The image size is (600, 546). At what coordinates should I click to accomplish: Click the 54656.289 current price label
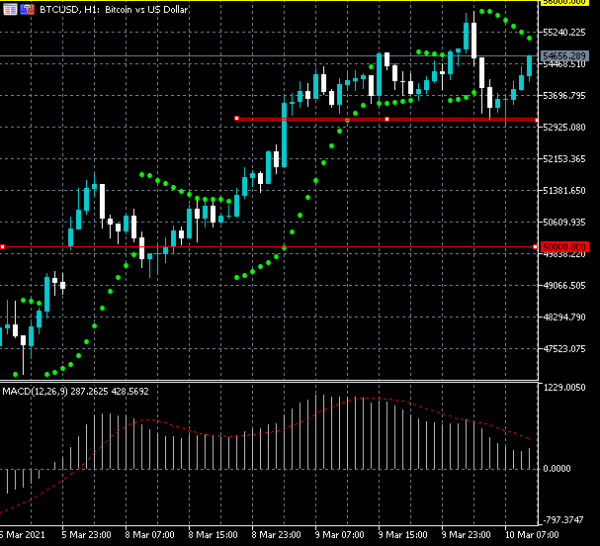(564, 56)
